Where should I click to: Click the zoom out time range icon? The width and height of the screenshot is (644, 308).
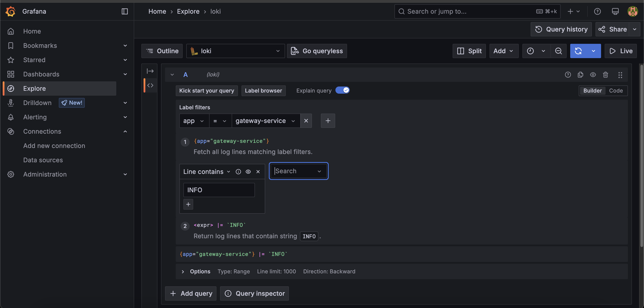coord(558,51)
